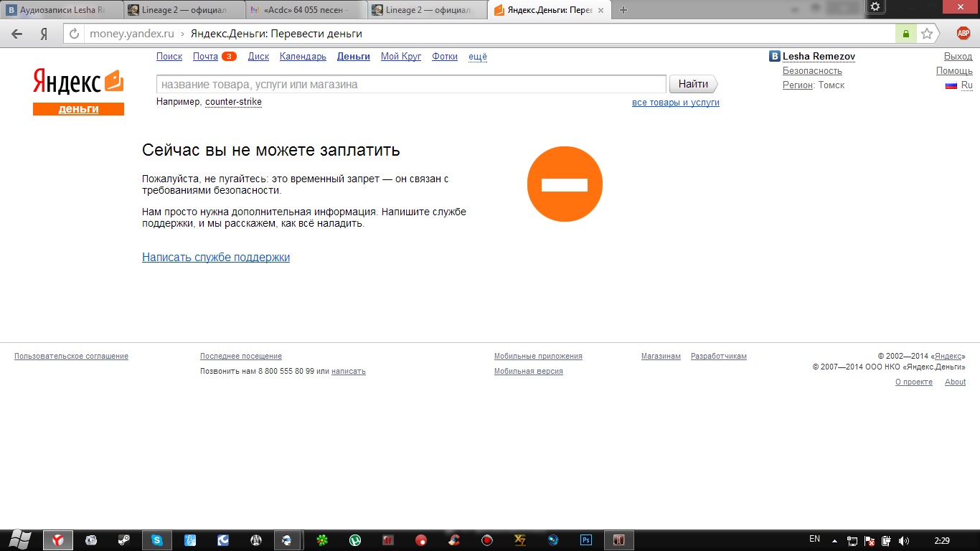Open the Помощь help link
980x551 pixels.
(x=954, y=71)
